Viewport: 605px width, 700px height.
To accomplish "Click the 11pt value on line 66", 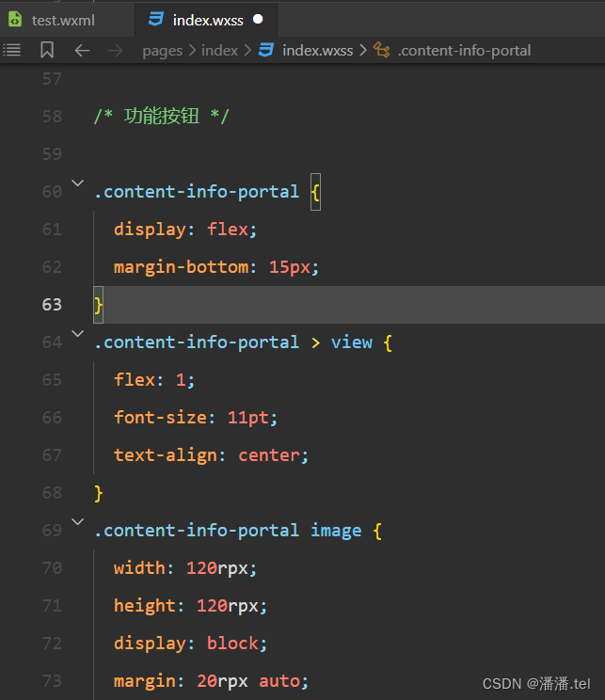I will (248, 418).
